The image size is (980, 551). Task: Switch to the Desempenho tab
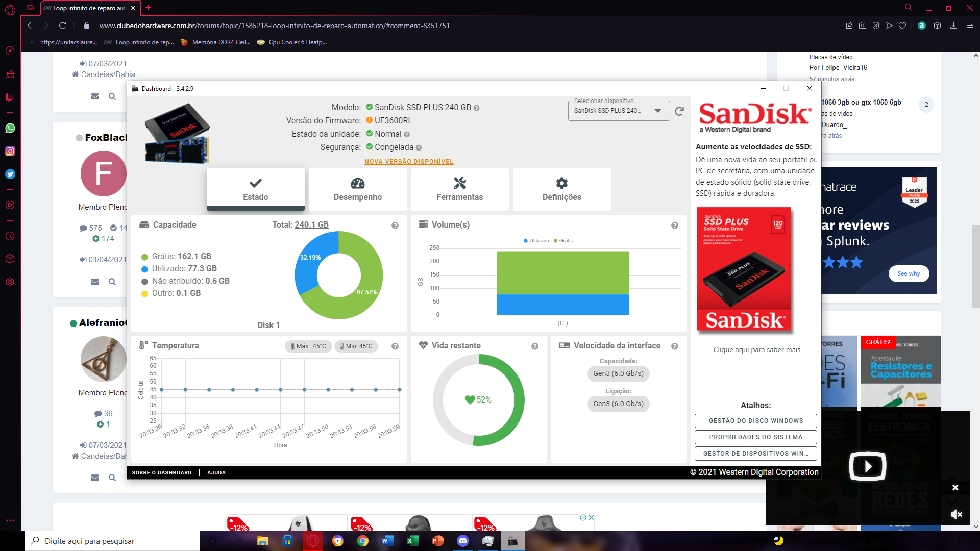pos(358,189)
